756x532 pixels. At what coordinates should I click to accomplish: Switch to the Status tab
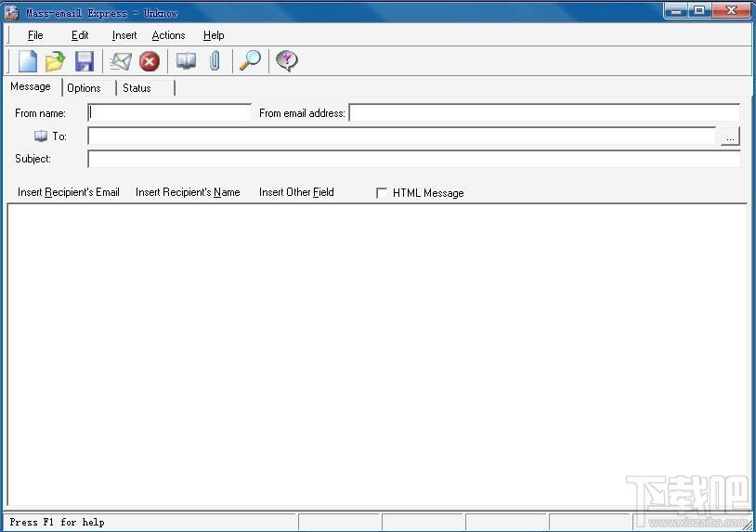137,88
